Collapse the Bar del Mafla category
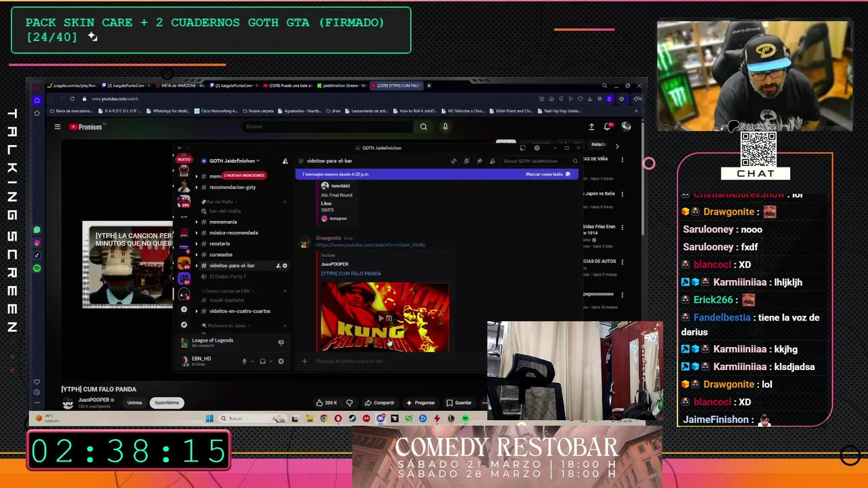 219,202
